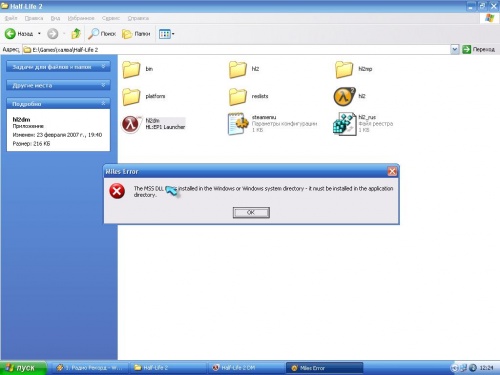The image size is (500, 375).
Task: Select the hl2dm HL:EP1 Launcher icon
Action: point(131,124)
